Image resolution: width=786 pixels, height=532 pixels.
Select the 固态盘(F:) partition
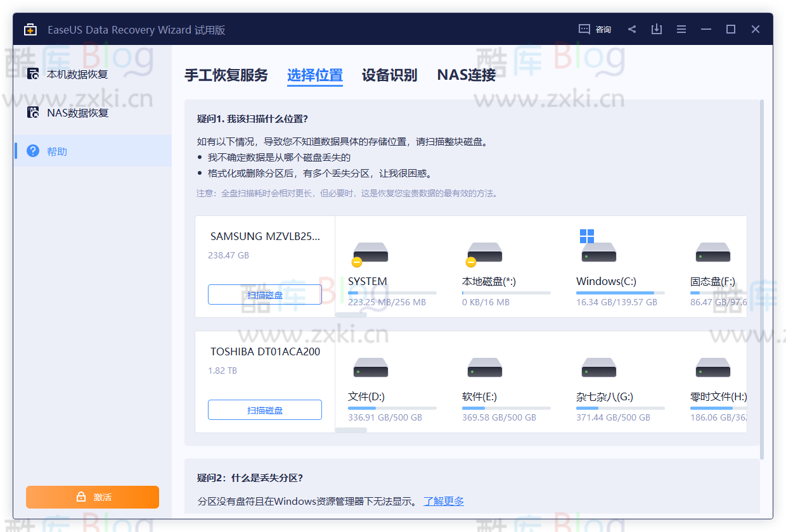712,253
